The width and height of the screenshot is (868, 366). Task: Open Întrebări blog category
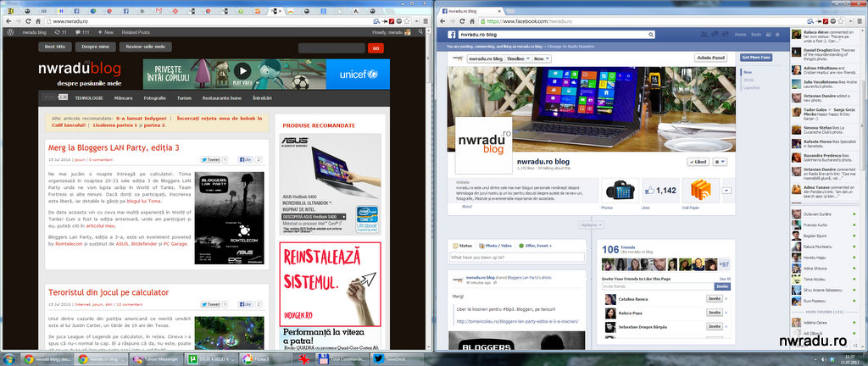pyautogui.click(x=262, y=98)
